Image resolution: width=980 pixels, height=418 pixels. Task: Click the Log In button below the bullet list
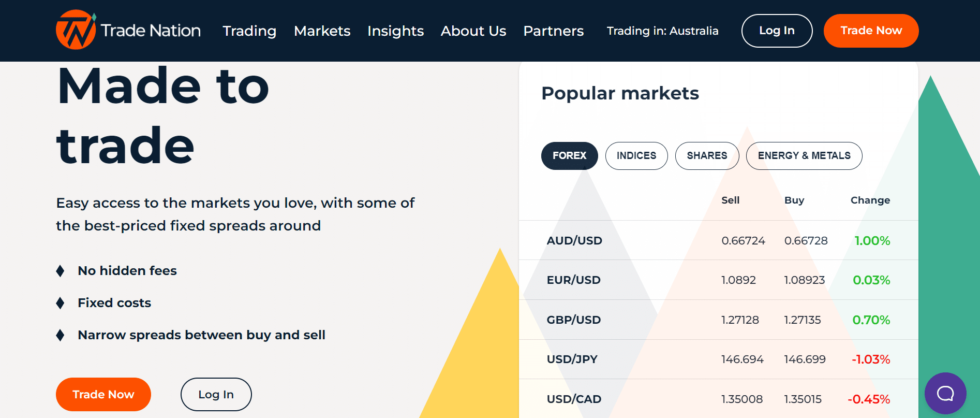pos(216,394)
